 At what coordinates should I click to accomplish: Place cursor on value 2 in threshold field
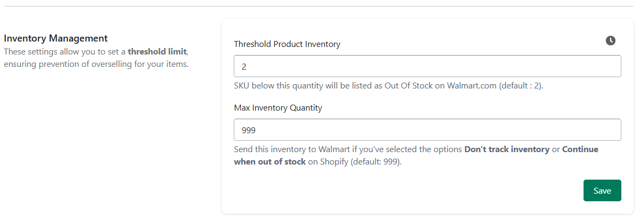(x=244, y=66)
